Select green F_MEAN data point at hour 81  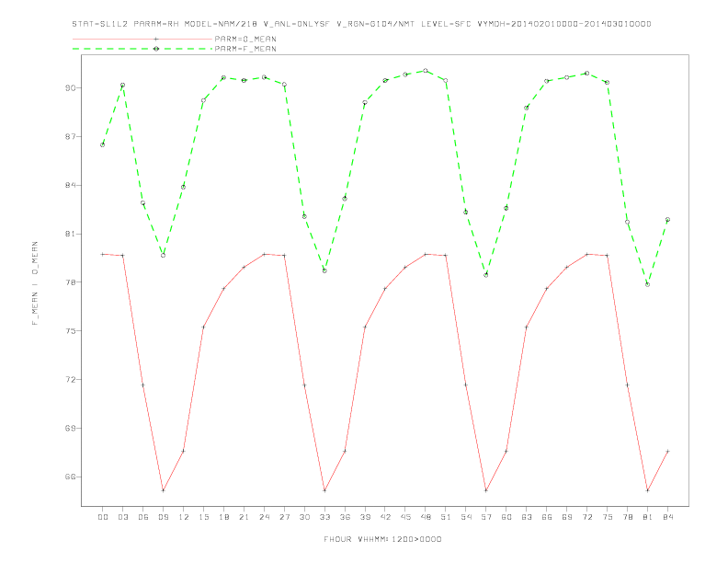(x=647, y=284)
